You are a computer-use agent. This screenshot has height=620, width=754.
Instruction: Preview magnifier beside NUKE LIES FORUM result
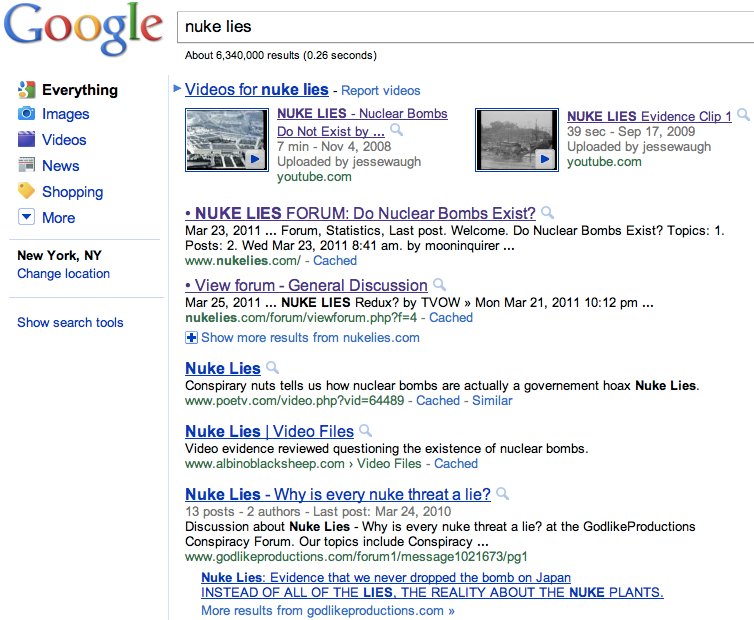coord(547,213)
